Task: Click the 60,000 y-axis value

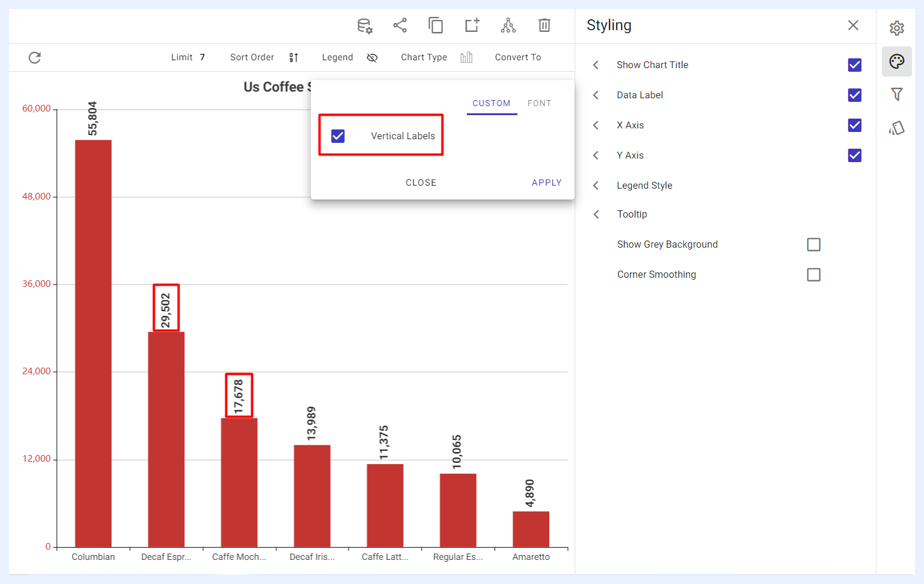Action: click(36, 108)
